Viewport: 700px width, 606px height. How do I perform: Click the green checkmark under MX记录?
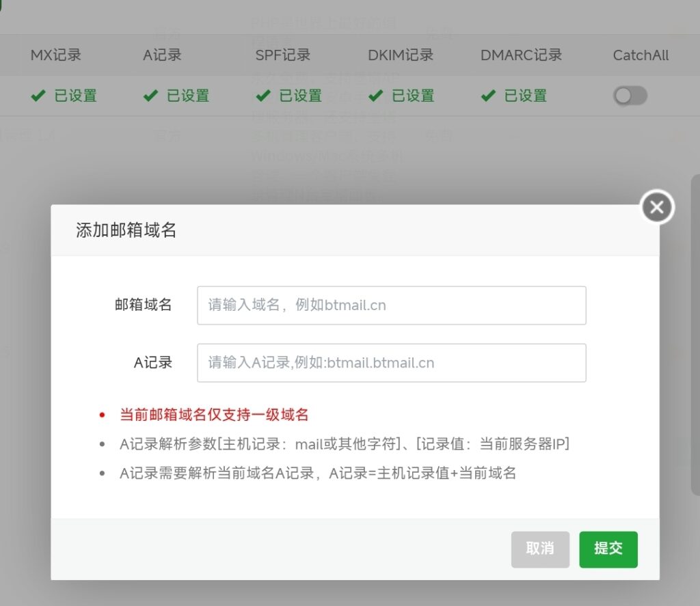[x=38, y=96]
